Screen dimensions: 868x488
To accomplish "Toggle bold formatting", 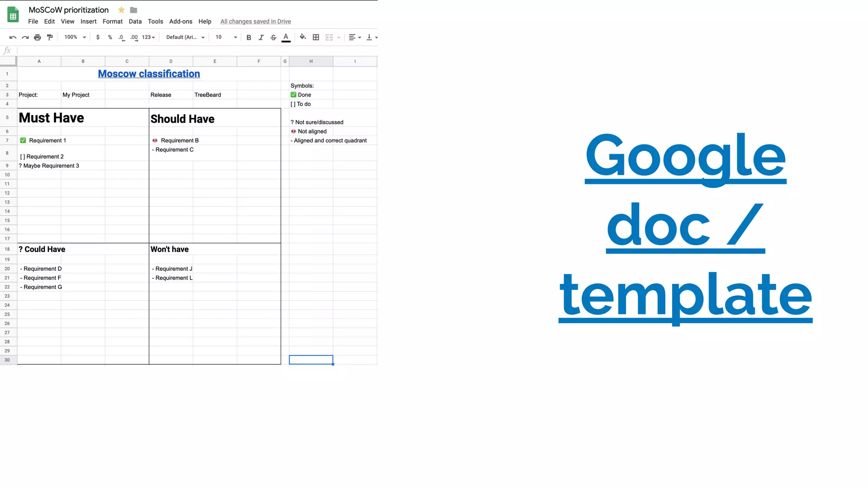I will pos(249,37).
